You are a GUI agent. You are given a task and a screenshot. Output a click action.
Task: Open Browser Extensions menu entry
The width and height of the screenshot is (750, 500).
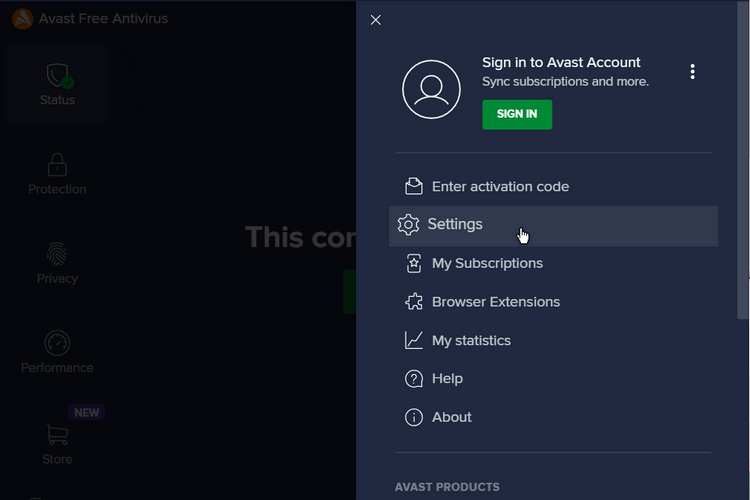point(553,302)
